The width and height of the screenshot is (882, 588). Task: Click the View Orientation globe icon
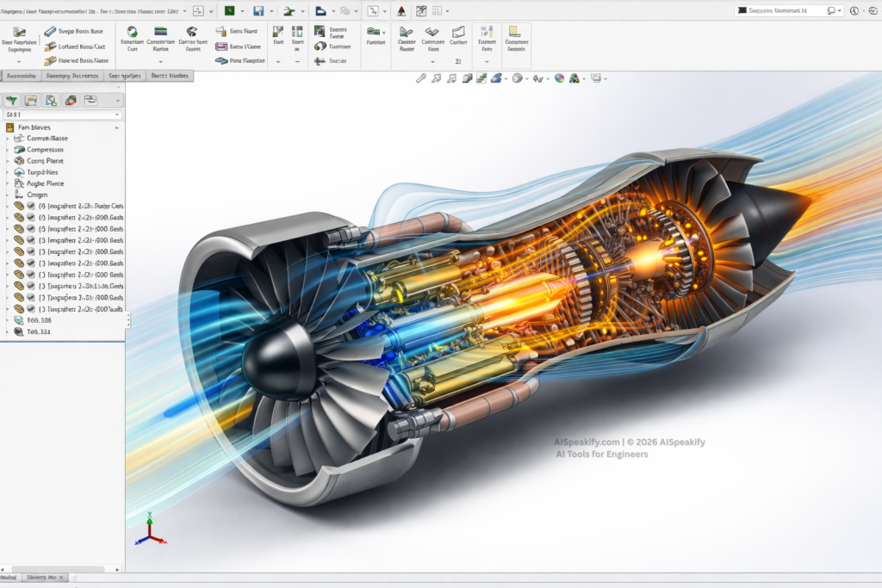pyautogui.click(x=519, y=77)
